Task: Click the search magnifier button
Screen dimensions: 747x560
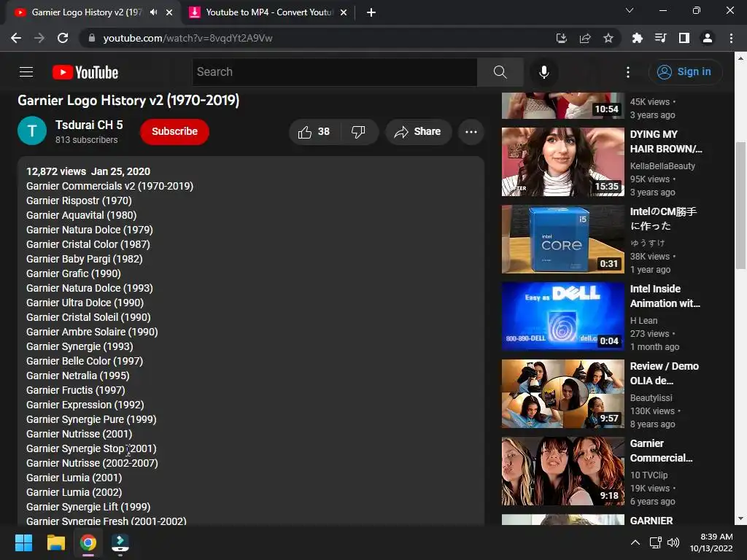Action: click(500, 72)
